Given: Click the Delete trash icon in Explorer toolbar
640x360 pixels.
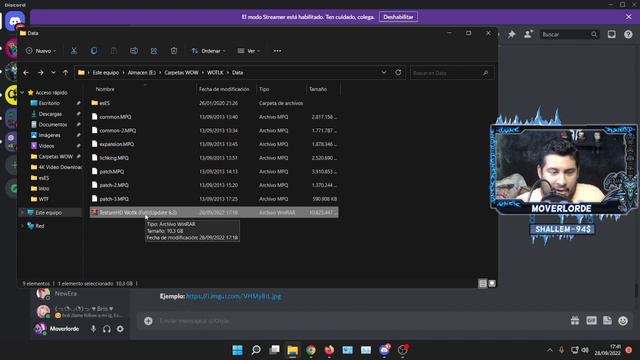Looking at the screenshot, I should click(x=174, y=51).
